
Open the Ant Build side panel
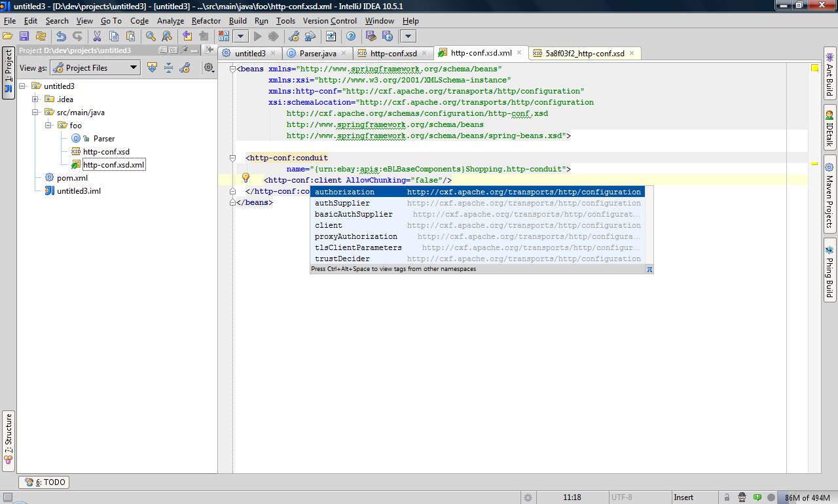pos(829,74)
